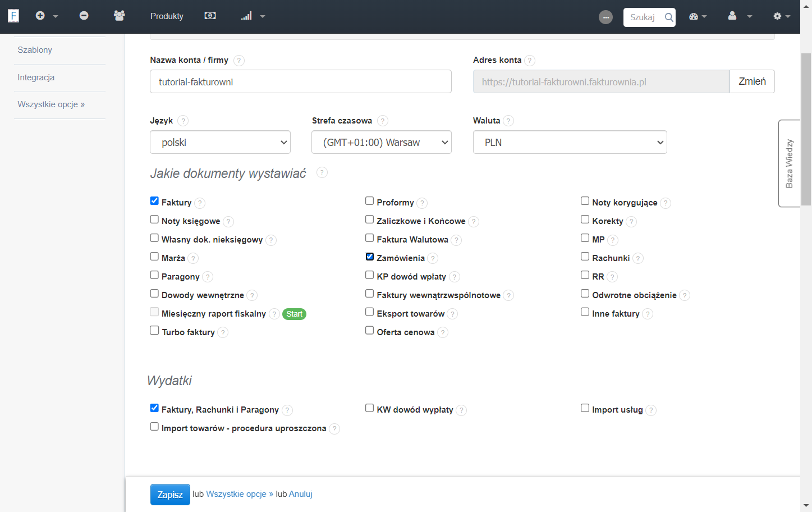Open the plus add-new menu icon
The width and height of the screenshot is (812, 512).
pyautogui.click(x=40, y=16)
